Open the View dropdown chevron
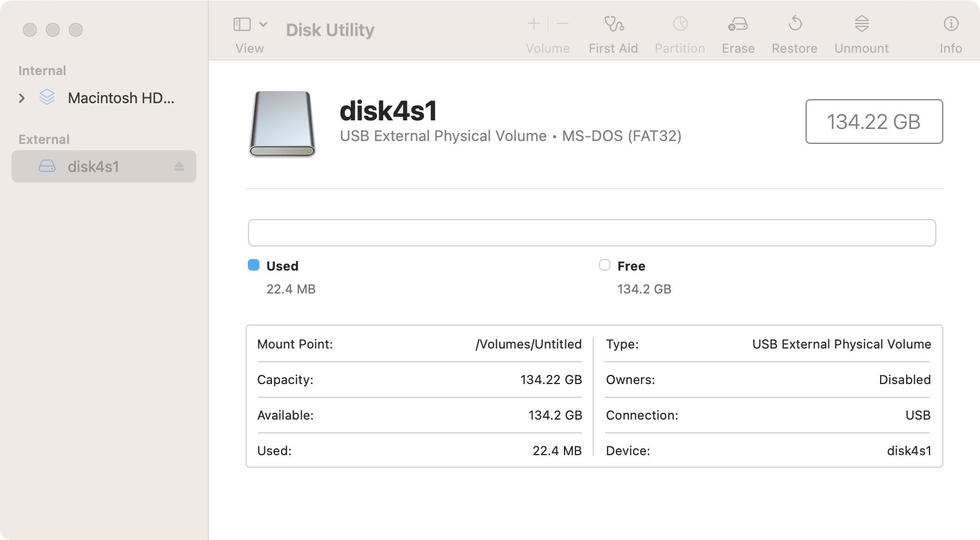 [263, 24]
